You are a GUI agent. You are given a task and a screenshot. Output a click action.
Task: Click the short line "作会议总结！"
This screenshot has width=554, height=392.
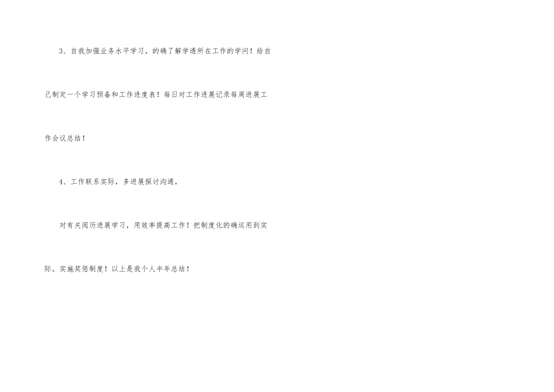tap(65, 138)
